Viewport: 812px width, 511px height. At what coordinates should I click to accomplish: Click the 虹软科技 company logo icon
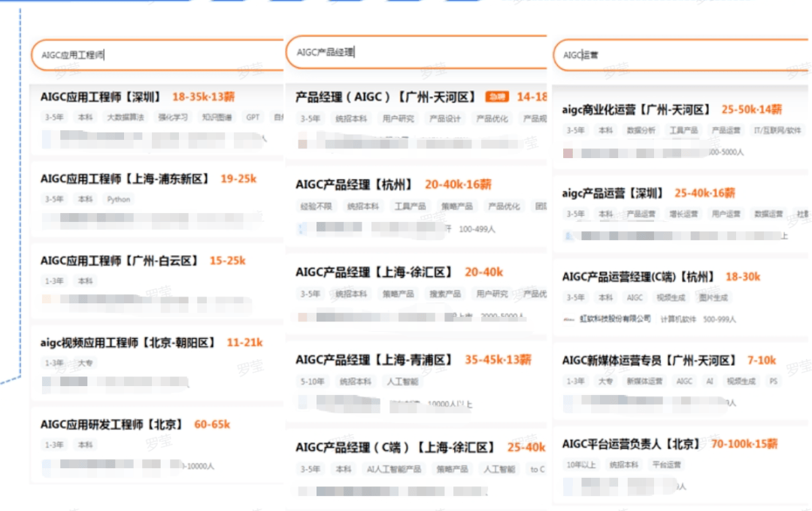coord(568,319)
